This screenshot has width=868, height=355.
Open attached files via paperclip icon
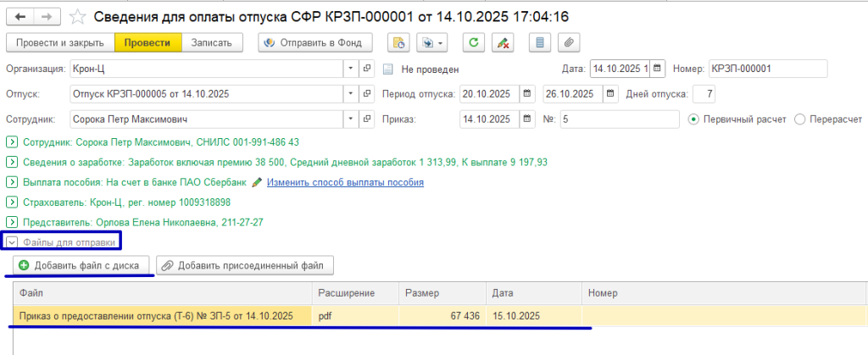[x=568, y=42]
